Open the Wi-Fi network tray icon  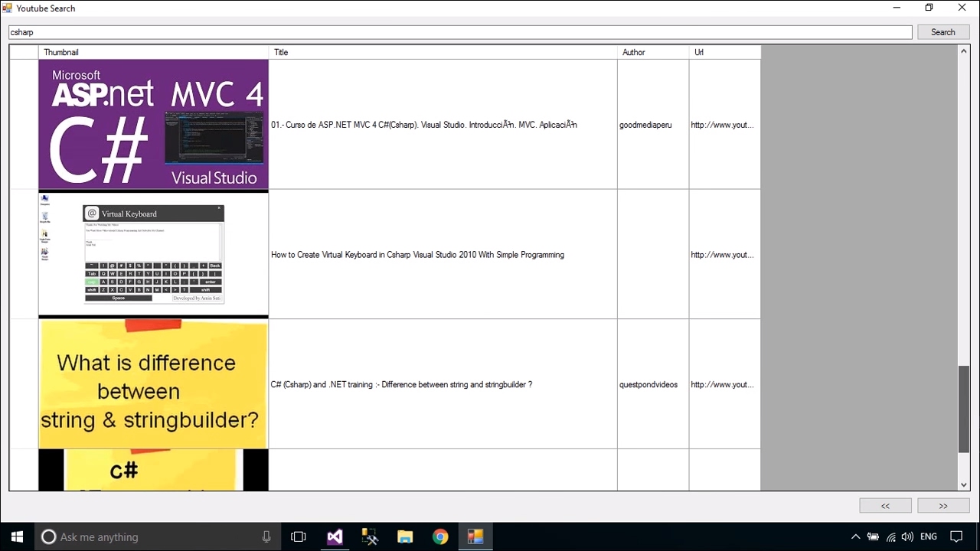891,536
